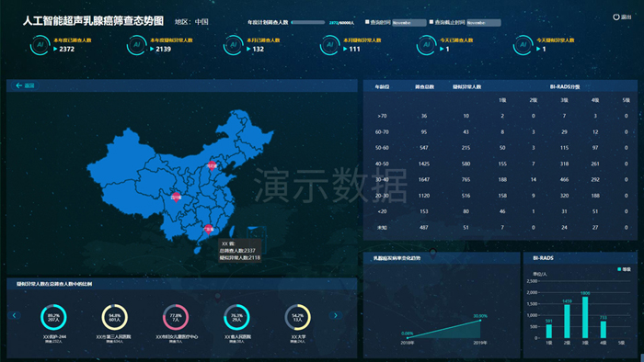644x362 pixels.
Task: Click the AI ring icon beside 111
Action: click(x=329, y=45)
